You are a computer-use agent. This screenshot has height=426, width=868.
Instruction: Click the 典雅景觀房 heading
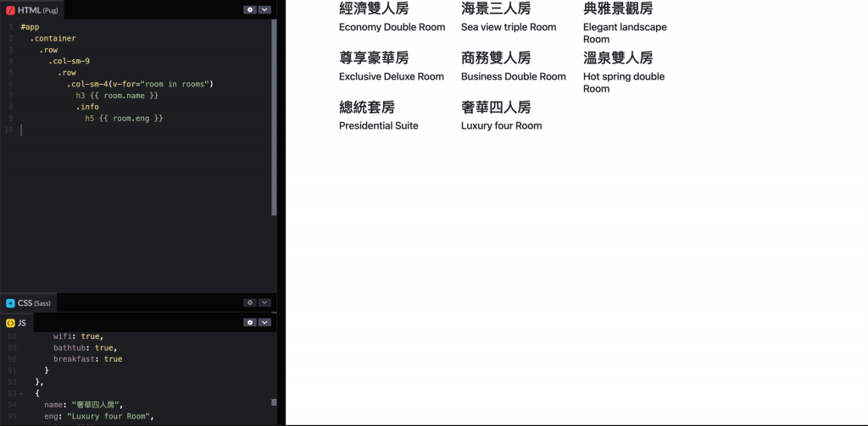click(618, 8)
